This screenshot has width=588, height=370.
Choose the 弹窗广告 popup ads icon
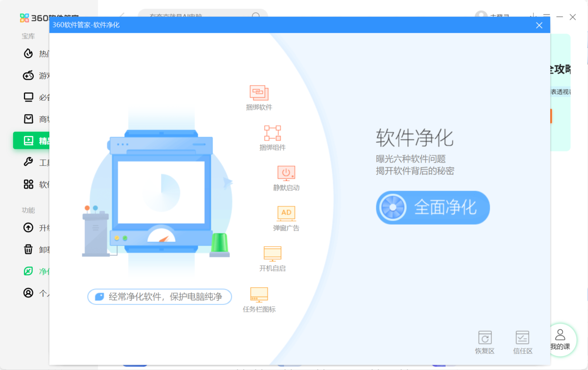pyautogui.click(x=286, y=213)
